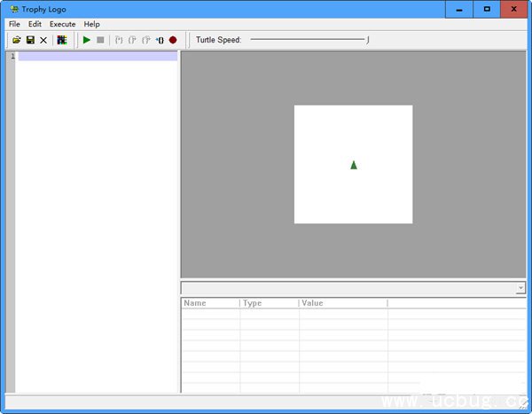The width and height of the screenshot is (532, 414).
Task: Click the X delete icon in toolbar
Action: click(43, 40)
